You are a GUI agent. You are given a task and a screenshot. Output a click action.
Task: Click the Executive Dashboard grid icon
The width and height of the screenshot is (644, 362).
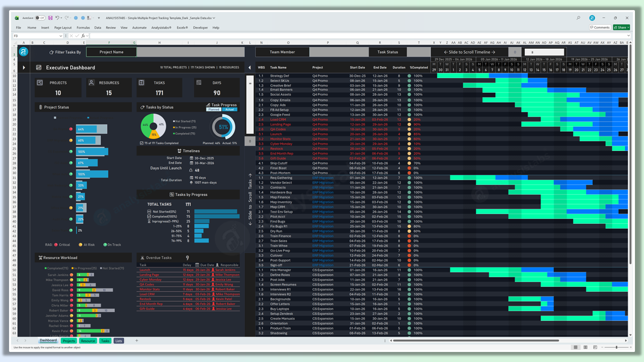pos(39,67)
